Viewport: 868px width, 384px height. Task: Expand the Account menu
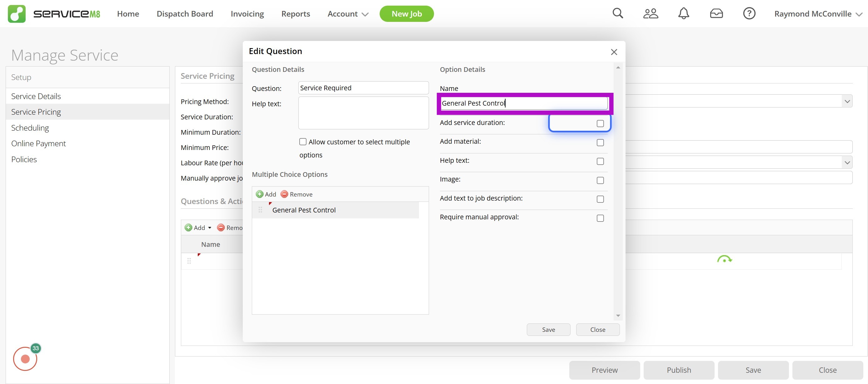348,14
